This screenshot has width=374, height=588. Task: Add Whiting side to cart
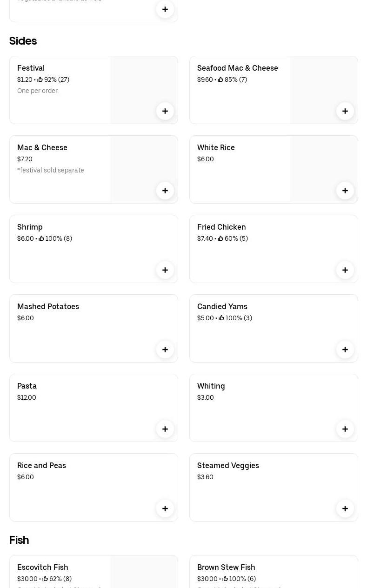click(x=345, y=429)
